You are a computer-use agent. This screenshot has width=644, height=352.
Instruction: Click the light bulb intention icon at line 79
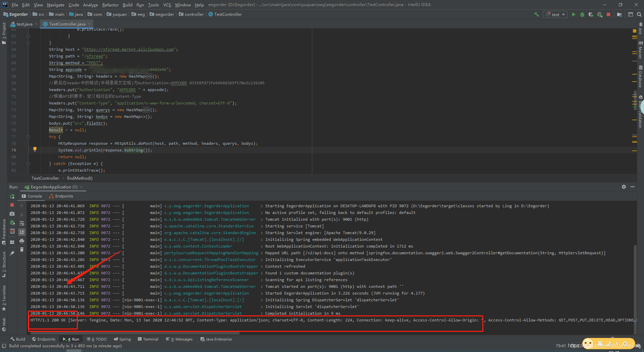[35, 149]
